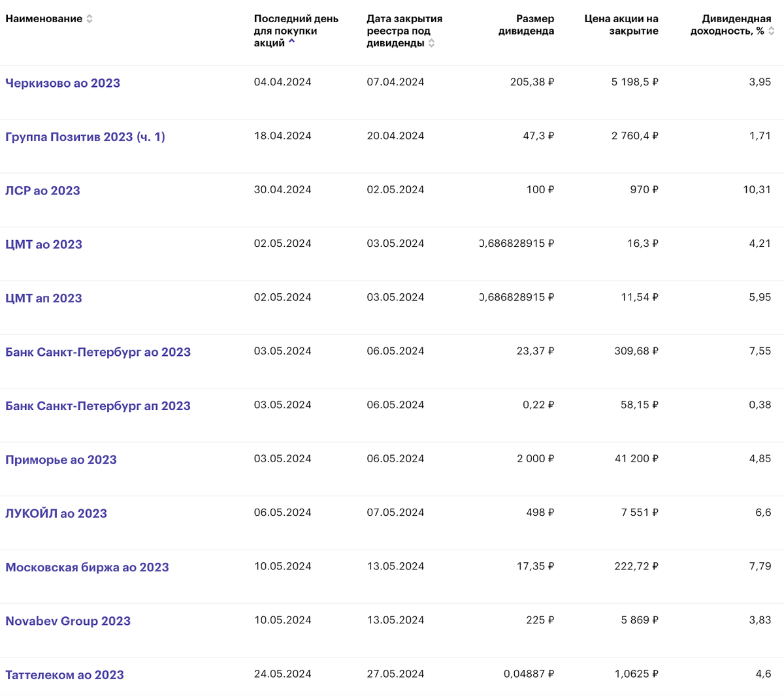The width and height of the screenshot is (784, 696).
Task: Open Московская биржа ао 2023 link
Action: tap(87, 567)
